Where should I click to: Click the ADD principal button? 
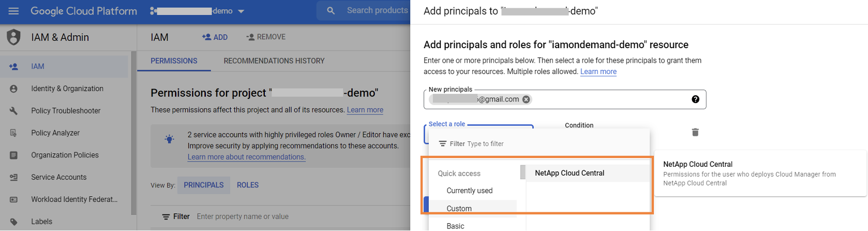[215, 37]
